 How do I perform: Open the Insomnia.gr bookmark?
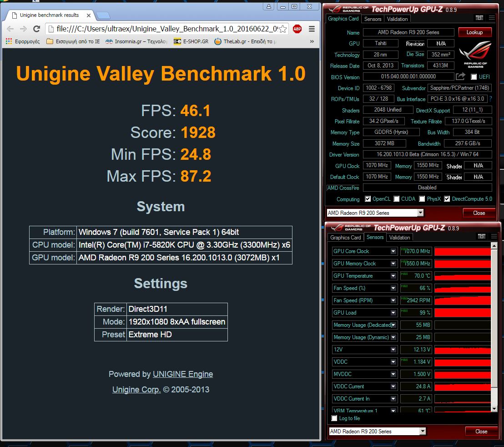pos(136,41)
